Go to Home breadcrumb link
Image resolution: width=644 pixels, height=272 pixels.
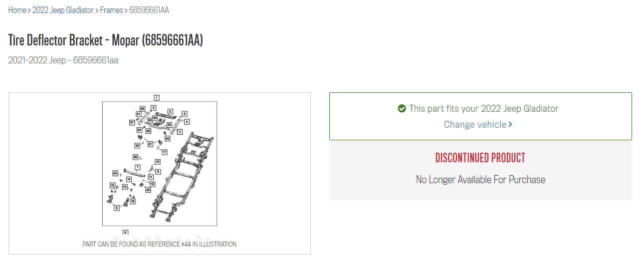tap(17, 10)
